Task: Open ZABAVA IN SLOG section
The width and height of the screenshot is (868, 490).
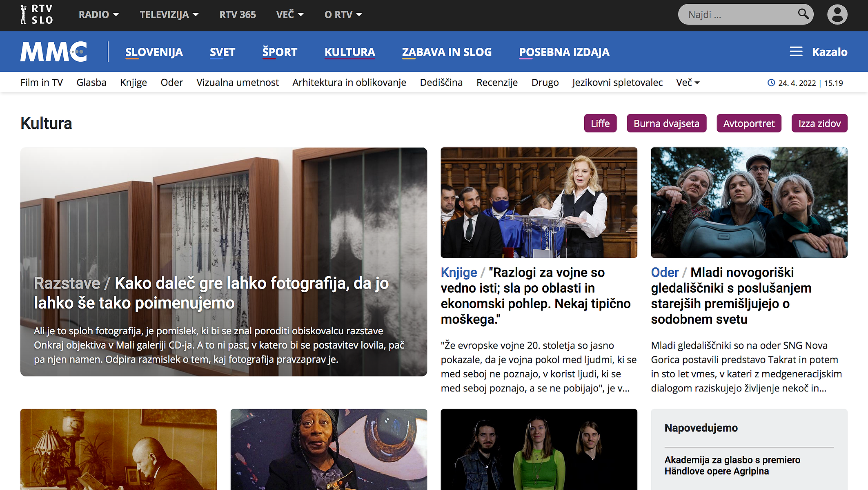Action: click(x=447, y=52)
